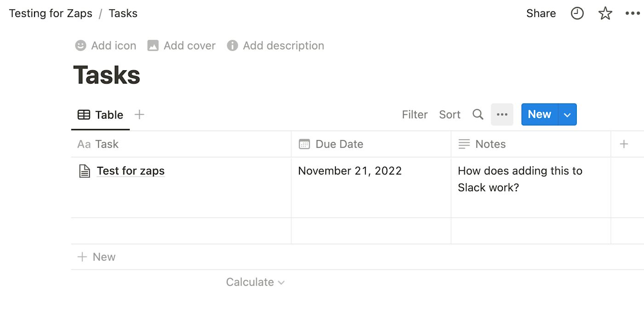Image resolution: width=644 pixels, height=311 pixels.
Task: Add a new column property
Action: point(624,144)
